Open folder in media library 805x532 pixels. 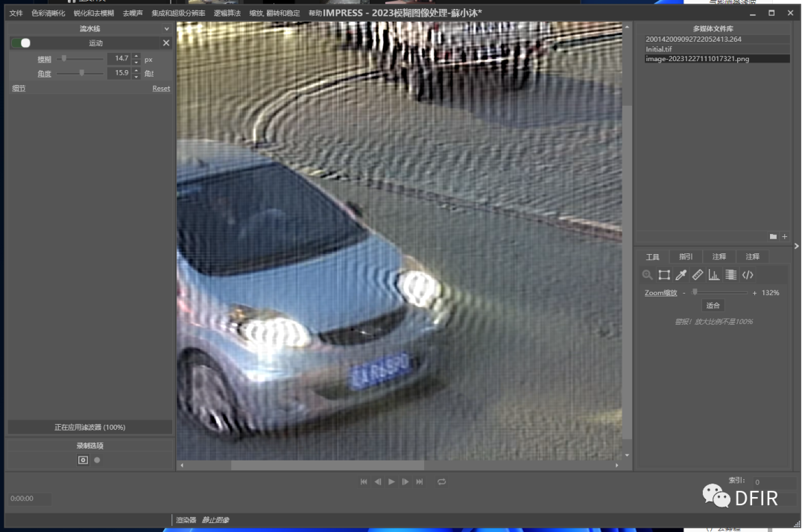773,236
